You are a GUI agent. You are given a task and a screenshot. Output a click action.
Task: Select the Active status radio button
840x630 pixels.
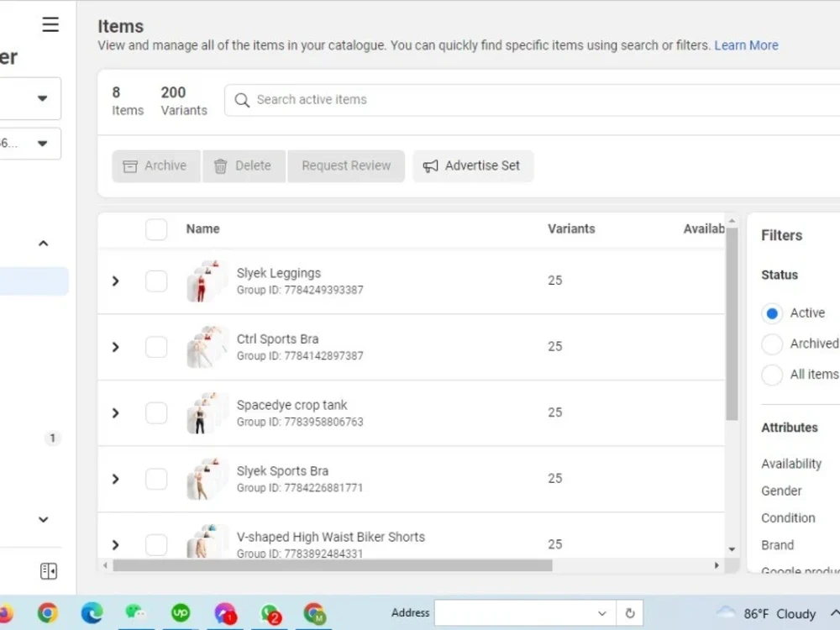(x=772, y=313)
